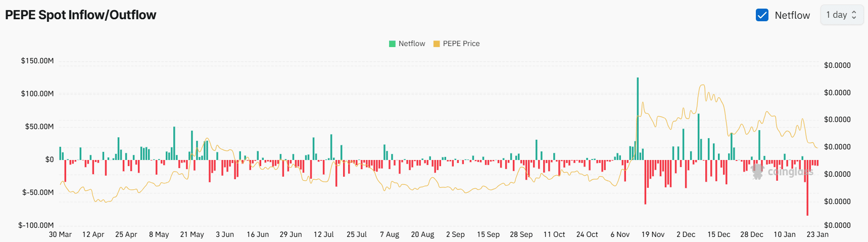Click the Netflow legend text label
Viewport: 868px width, 242px height.
click(x=412, y=44)
